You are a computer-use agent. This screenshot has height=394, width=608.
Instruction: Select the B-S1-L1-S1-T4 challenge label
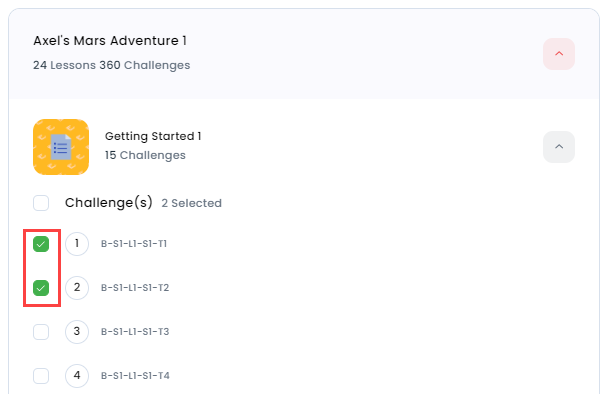(135, 376)
